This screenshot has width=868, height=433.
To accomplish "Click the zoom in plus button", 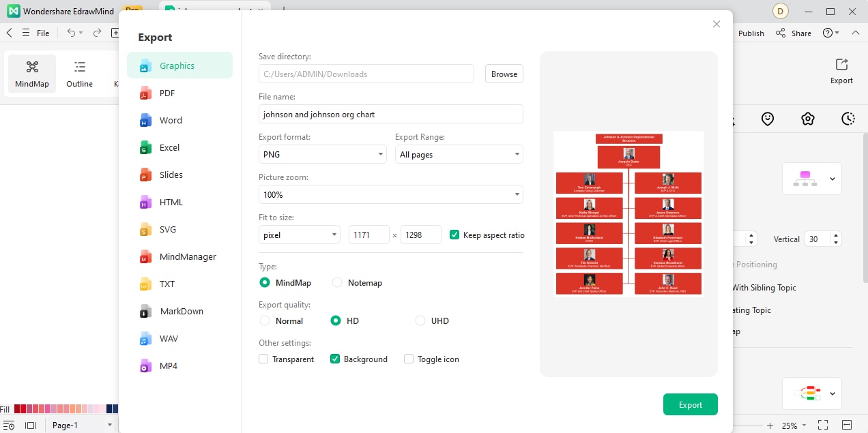I will click(x=770, y=425).
